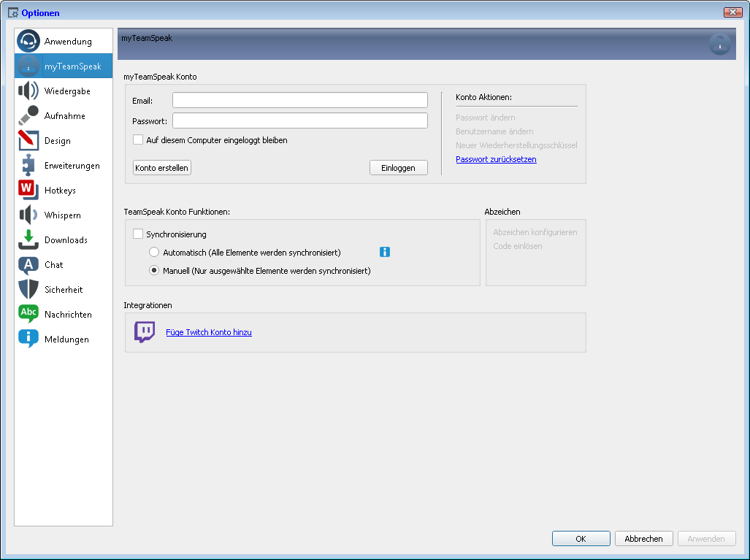Screen dimensions: 750x560
Task: Switch to the Hotkeys page
Action: coord(64,191)
